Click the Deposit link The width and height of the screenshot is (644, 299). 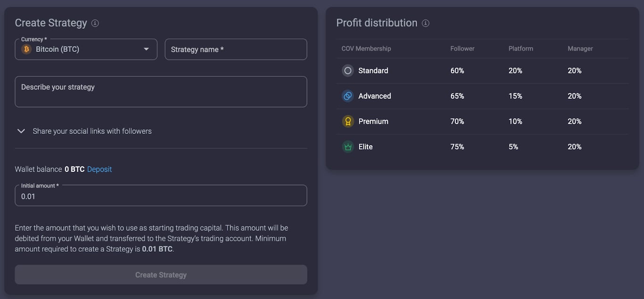pyautogui.click(x=99, y=169)
